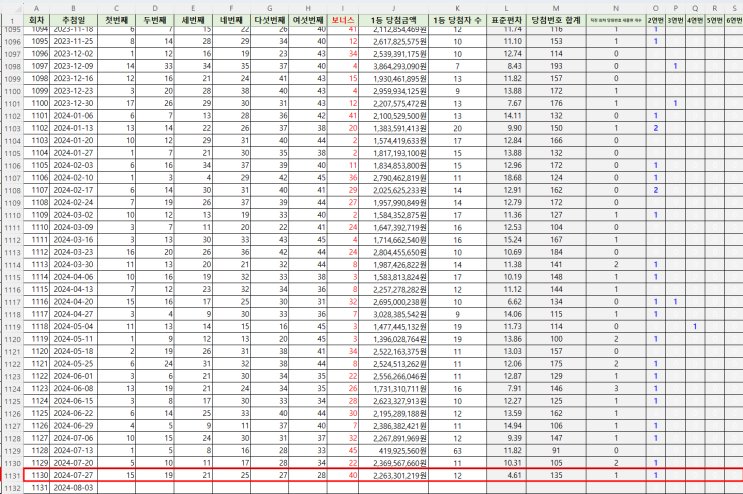Click the 5연번 header cell
743x494 pixels.
click(x=715, y=20)
